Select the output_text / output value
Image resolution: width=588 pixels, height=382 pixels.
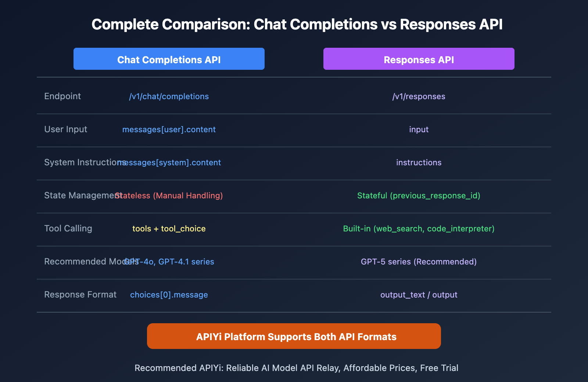pyautogui.click(x=419, y=295)
